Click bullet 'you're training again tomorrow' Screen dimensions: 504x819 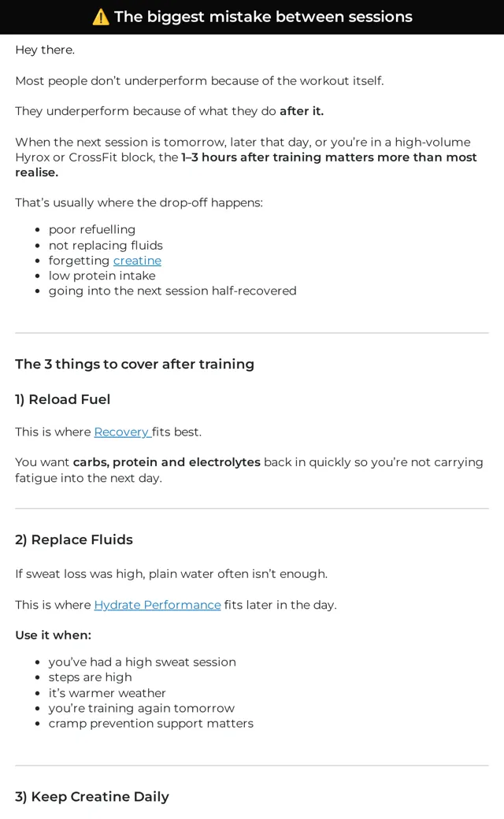click(142, 708)
